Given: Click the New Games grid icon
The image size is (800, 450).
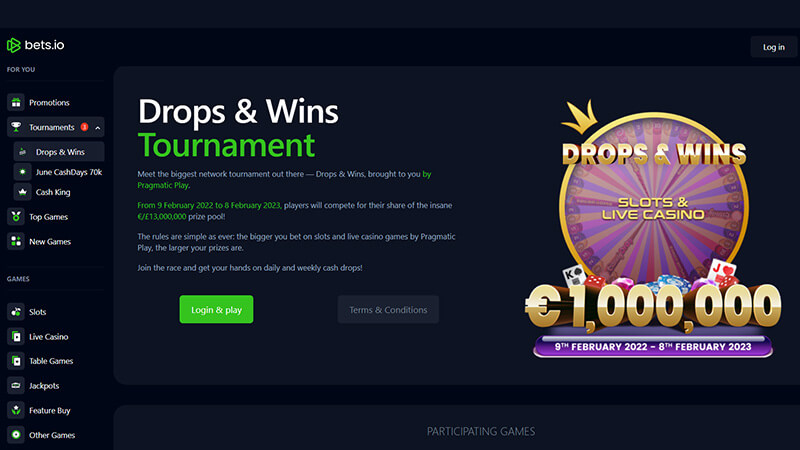Looking at the screenshot, I should [x=16, y=241].
